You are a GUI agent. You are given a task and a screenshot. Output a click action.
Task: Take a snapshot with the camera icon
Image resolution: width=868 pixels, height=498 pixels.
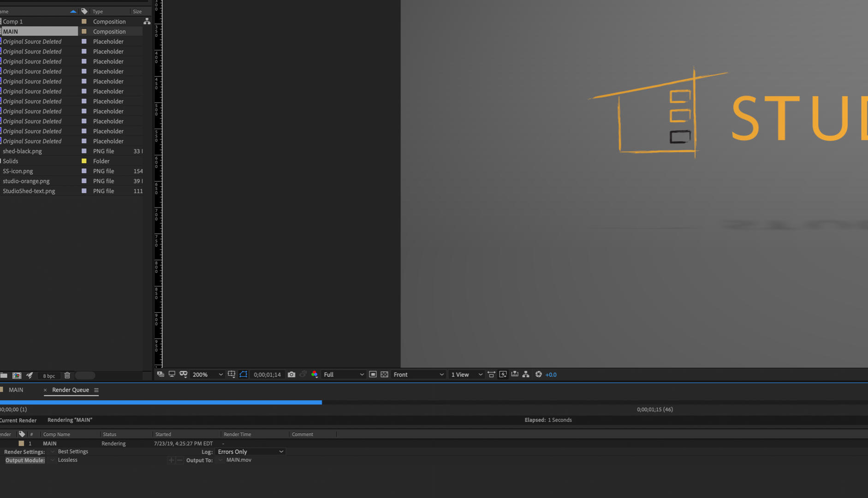pos(291,374)
